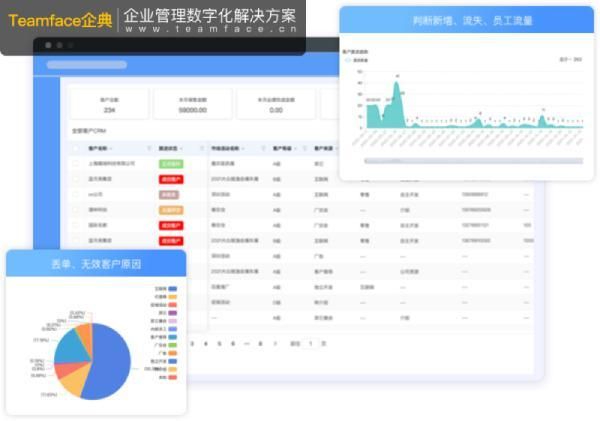The height and width of the screenshot is (421, 600).
Task: Open the date range selector on trend chart
Action: pos(570,60)
